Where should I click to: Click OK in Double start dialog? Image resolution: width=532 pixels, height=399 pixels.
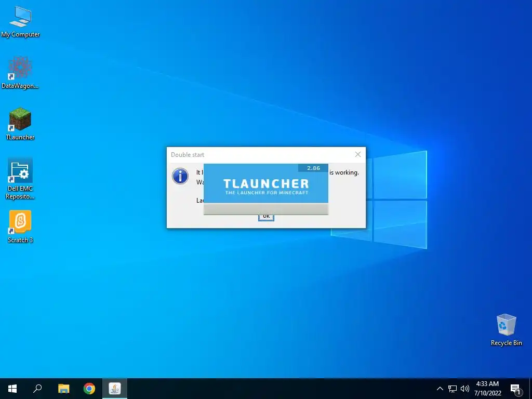tap(266, 217)
